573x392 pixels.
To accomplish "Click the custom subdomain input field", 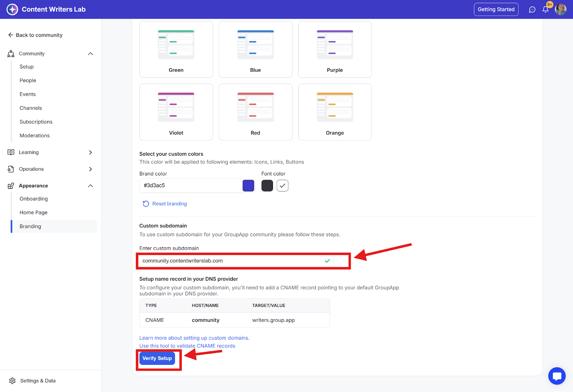I will click(x=236, y=261).
